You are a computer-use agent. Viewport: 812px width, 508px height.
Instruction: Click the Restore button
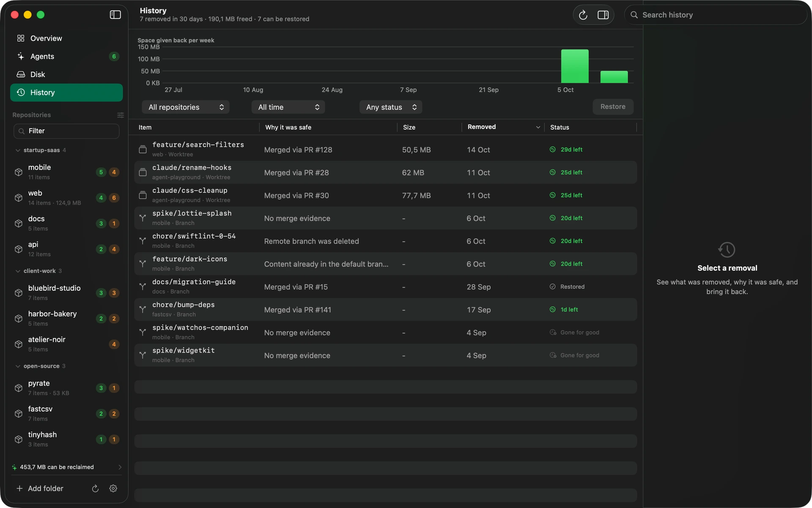coord(613,107)
